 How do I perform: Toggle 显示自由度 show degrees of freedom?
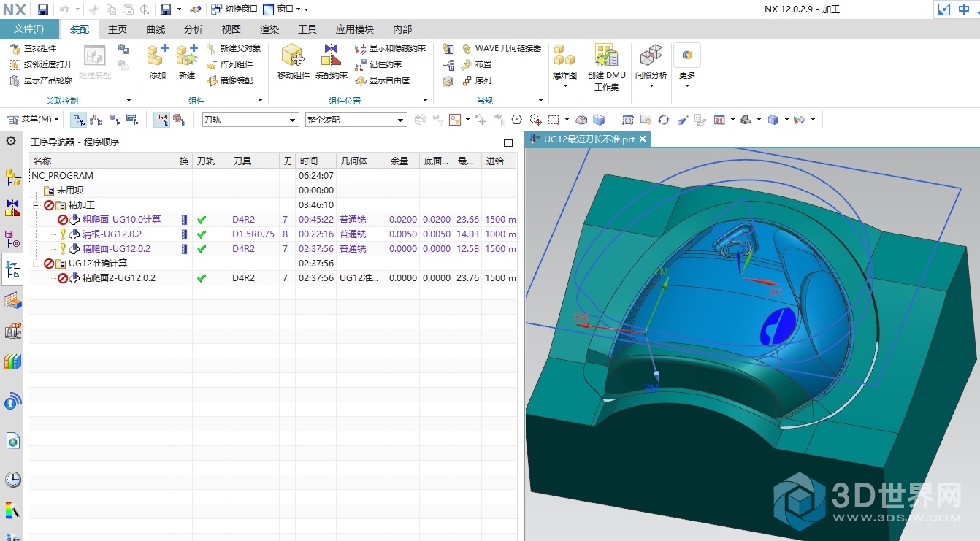click(383, 80)
